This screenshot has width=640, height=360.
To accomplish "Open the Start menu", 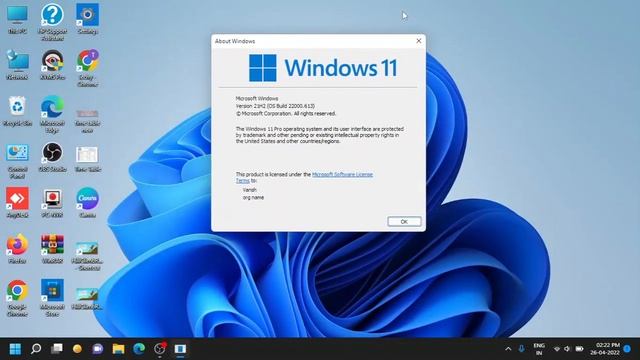I will [x=15, y=349].
